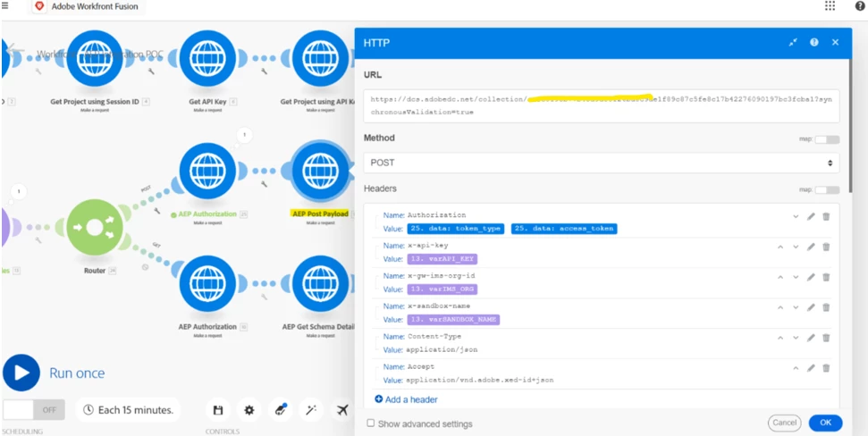Image resolution: width=868 pixels, height=436 pixels.
Task: Select the AEP Post Payload module
Action: (321, 171)
